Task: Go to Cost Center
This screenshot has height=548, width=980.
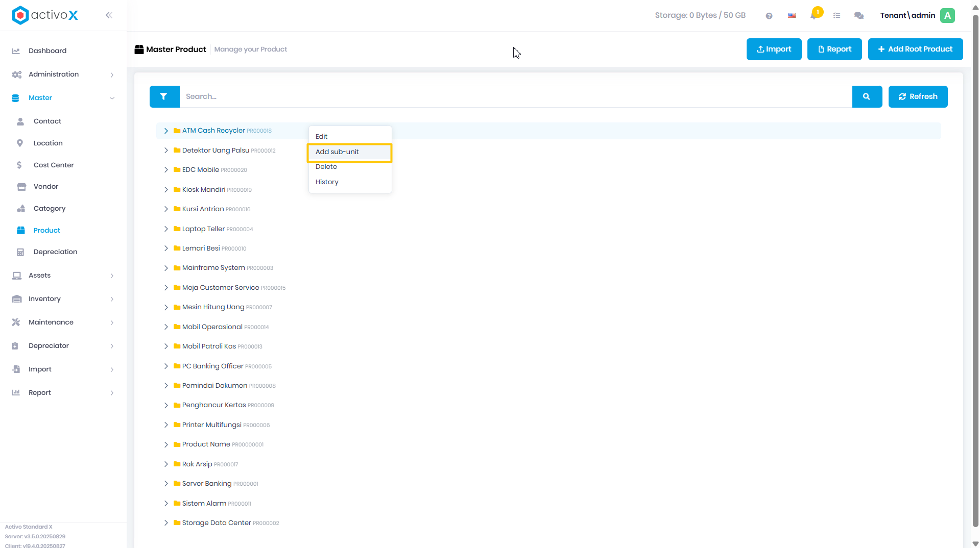Action: pyautogui.click(x=54, y=165)
